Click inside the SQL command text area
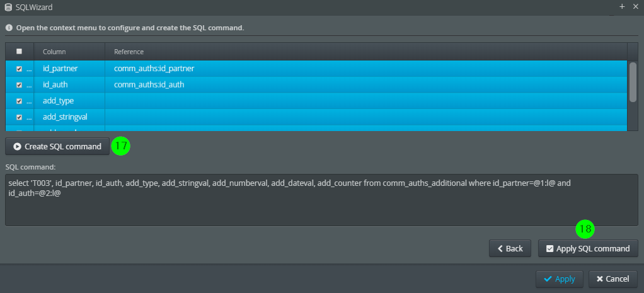 pos(321,200)
